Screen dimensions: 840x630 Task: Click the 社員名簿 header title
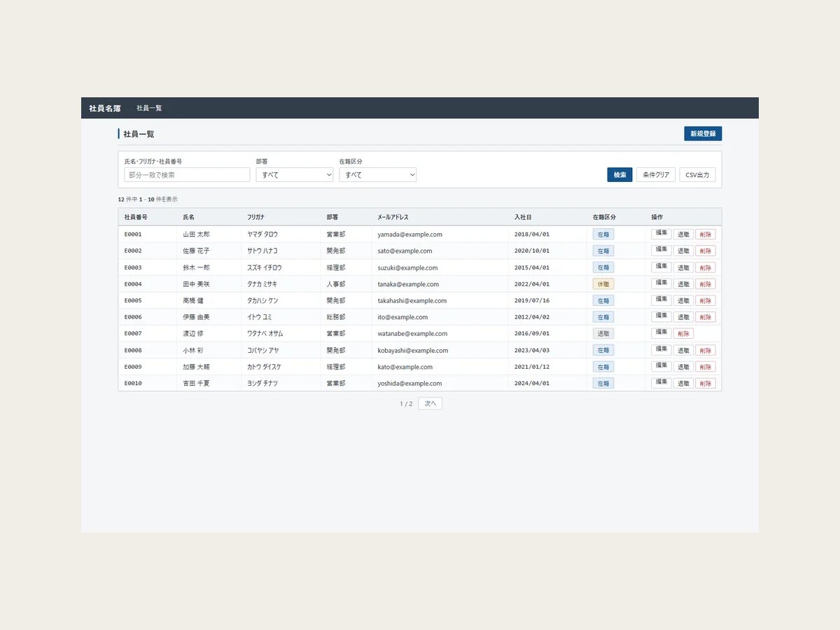105,108
